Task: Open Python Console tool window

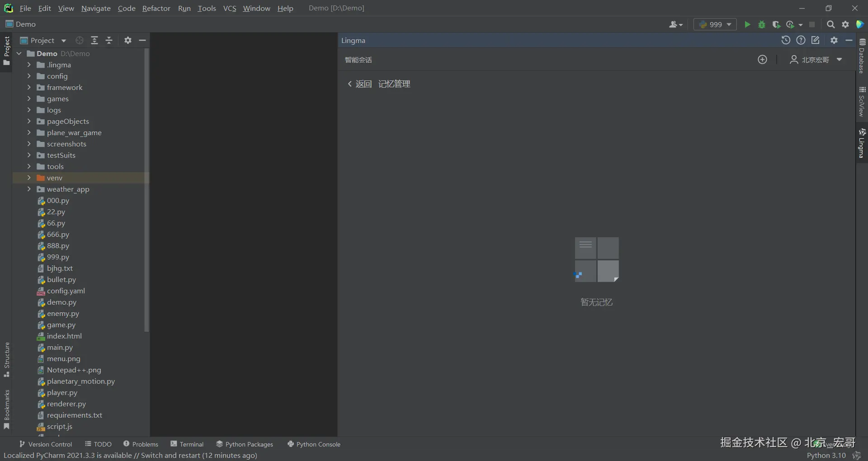Action: click(314, 444)
